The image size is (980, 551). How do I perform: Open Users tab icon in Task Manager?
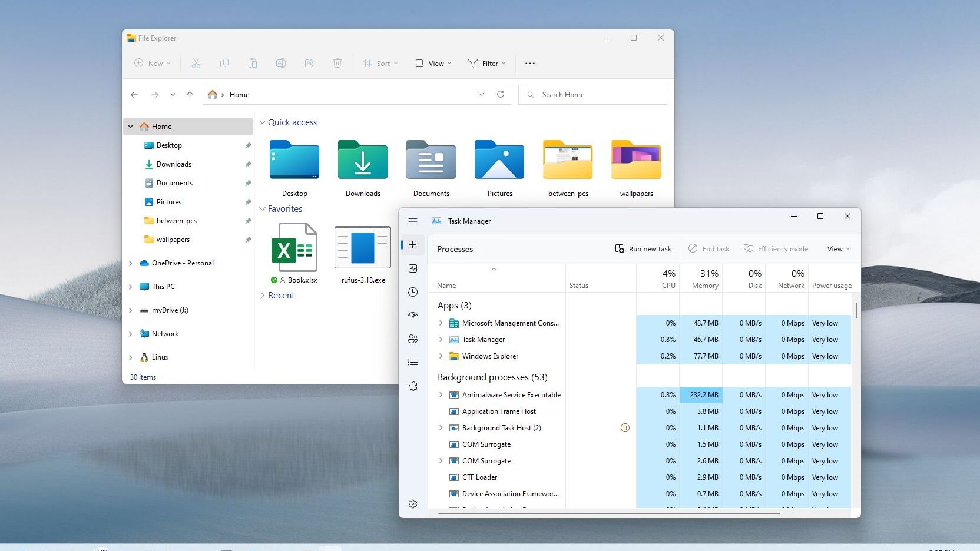click(x=413, y=339)
